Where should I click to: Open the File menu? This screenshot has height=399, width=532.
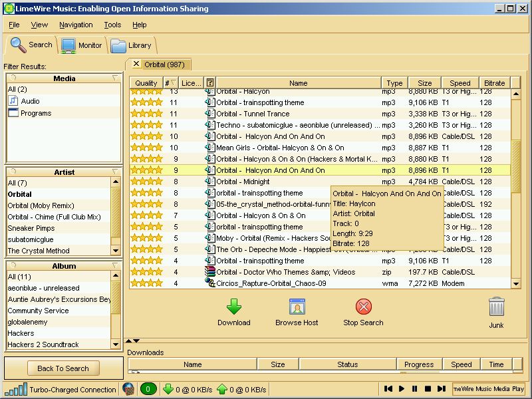(x=13, y=25)
